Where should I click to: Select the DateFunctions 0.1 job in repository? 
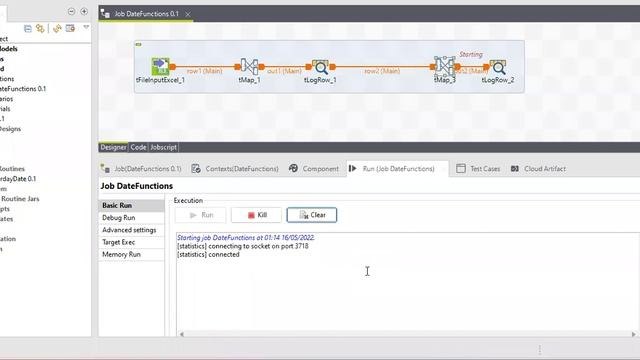pyautogui.click(x=23, y=89)
